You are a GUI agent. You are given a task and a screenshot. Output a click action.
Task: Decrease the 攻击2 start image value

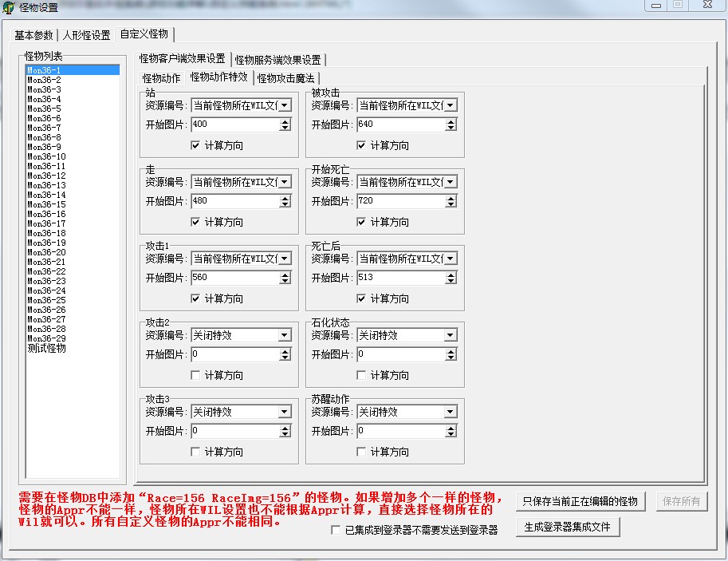[285, 358]
